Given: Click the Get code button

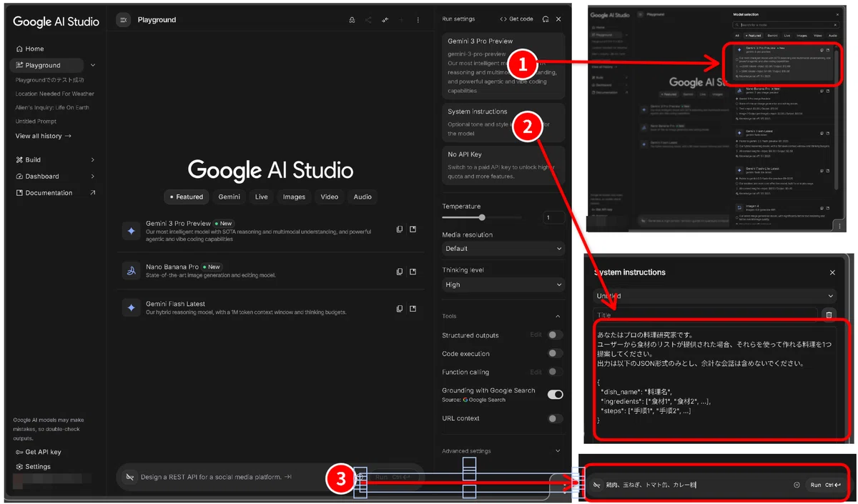Looking at the screenshot, I should coord(516,19).
